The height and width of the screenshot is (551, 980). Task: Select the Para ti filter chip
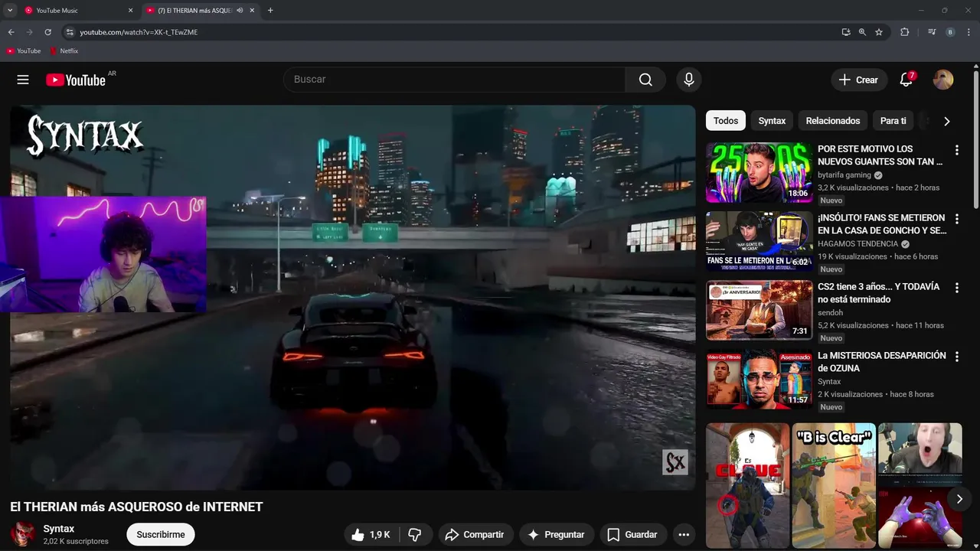[x=893, y=121]
